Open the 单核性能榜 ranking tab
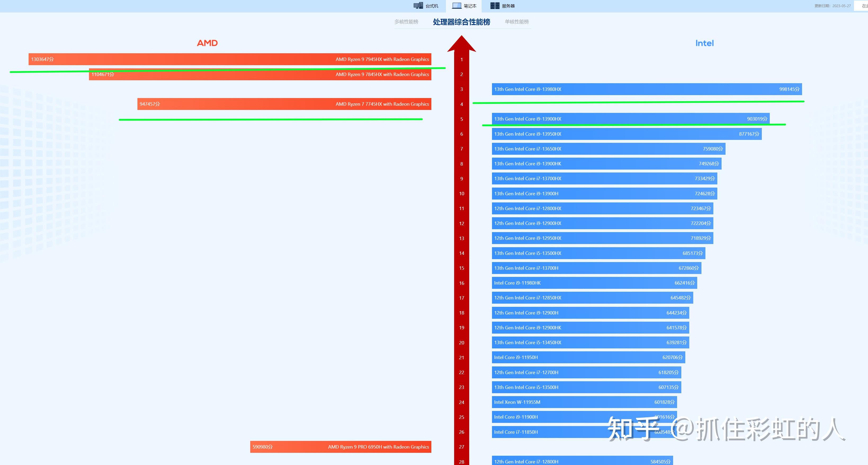This screenshot has width=868, height=465. point(517,21)
